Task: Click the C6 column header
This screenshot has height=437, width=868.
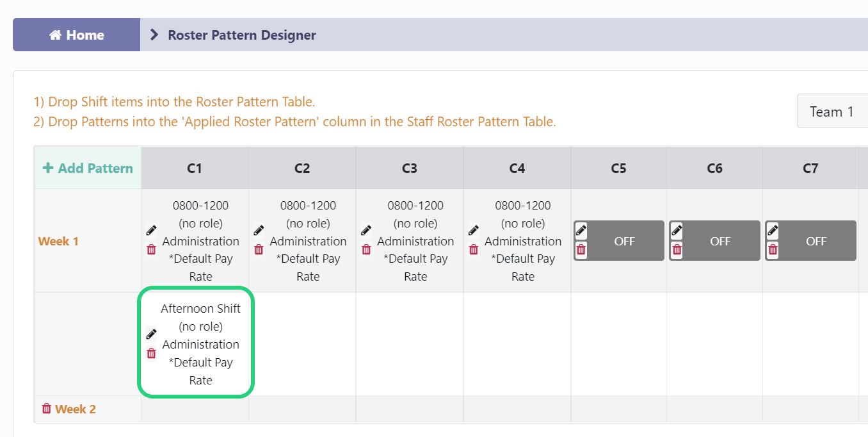Action: (x=714, y=168)
